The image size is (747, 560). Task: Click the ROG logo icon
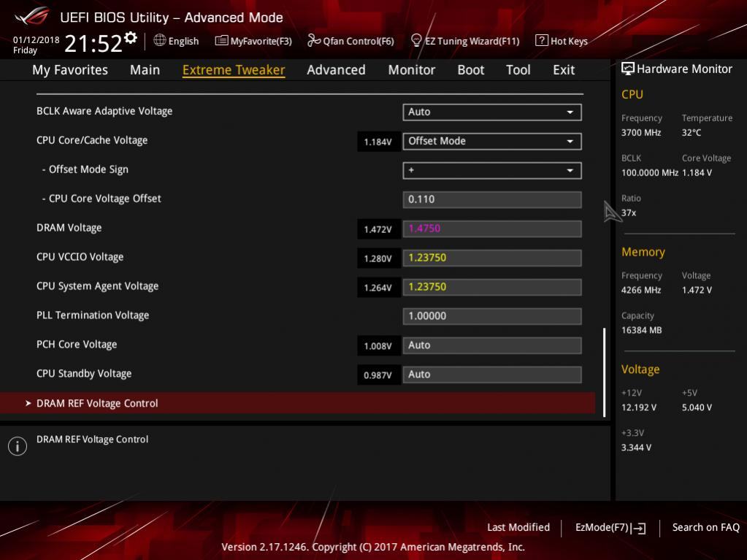click(32, 17)
